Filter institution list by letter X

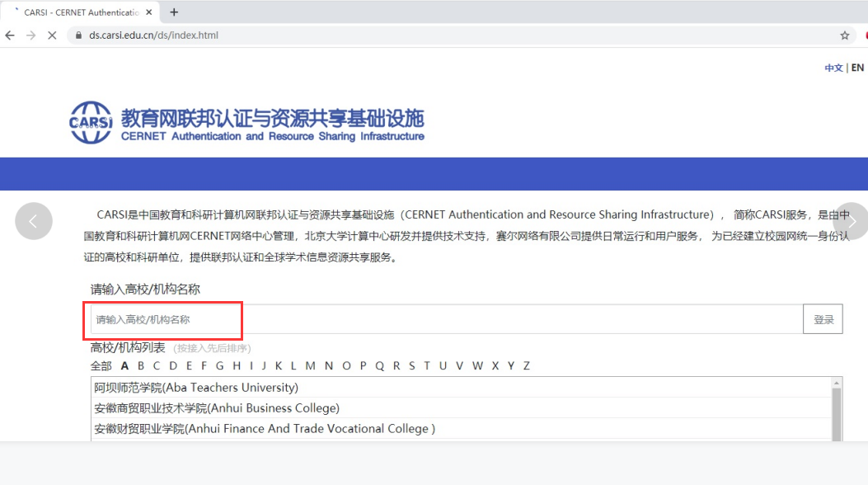[x=495, y=366]
